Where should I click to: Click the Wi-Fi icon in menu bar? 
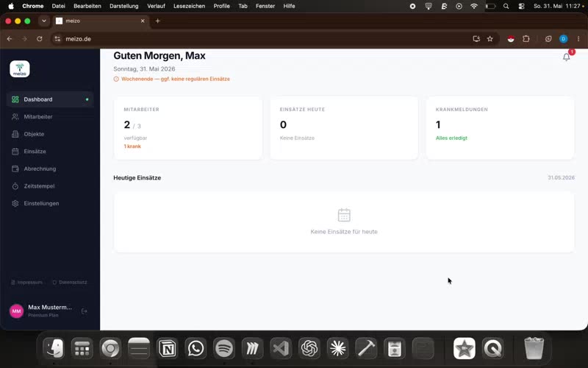point(474,6)
